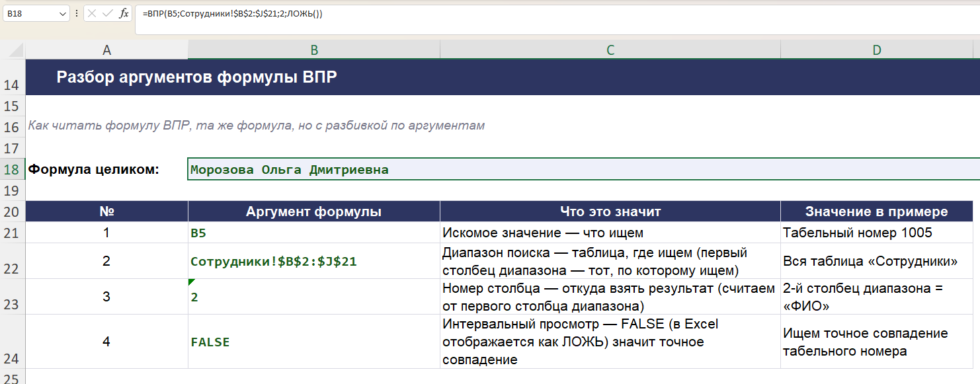Click the cell 'Искомое значение — что ищем'
This screenshot has height=384, width=980.
[610, 233]
